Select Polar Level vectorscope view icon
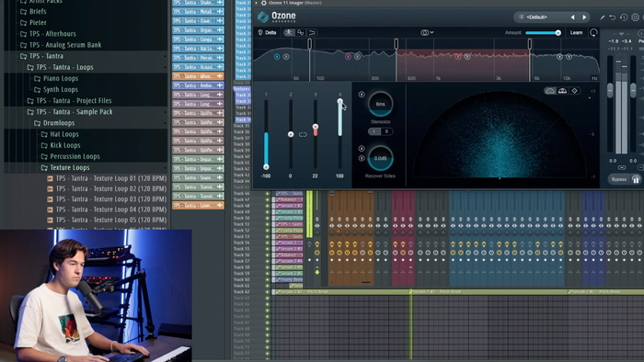Screen dimensions: 644x362 [x=562, y=91]
